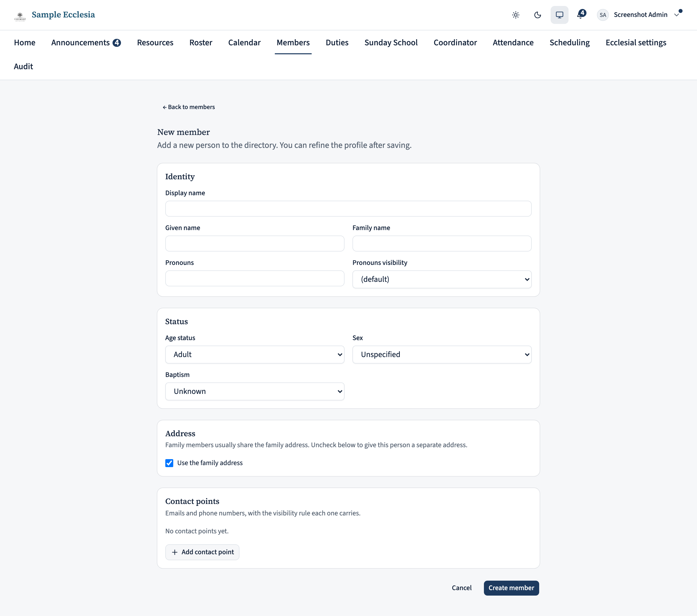Go to the Home tab
Viewport: 697px width, 616px height.
(x=25, y=42)
